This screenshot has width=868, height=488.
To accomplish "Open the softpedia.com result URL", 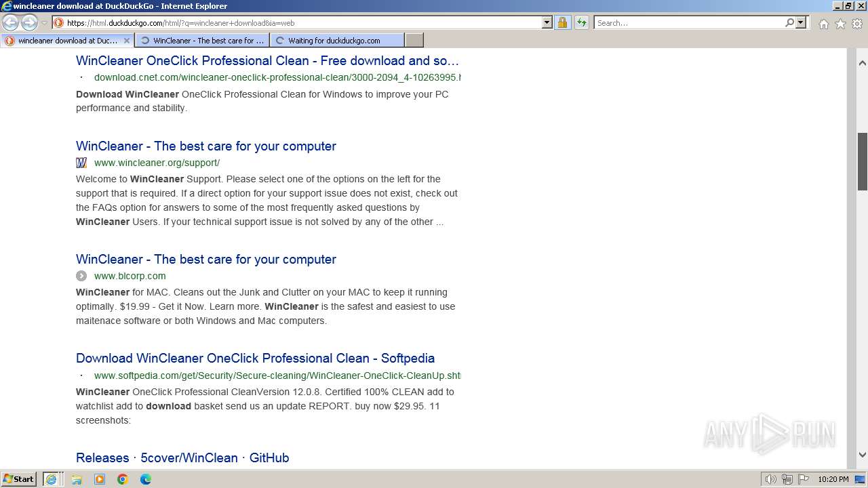I will click(x=277, y=375).
